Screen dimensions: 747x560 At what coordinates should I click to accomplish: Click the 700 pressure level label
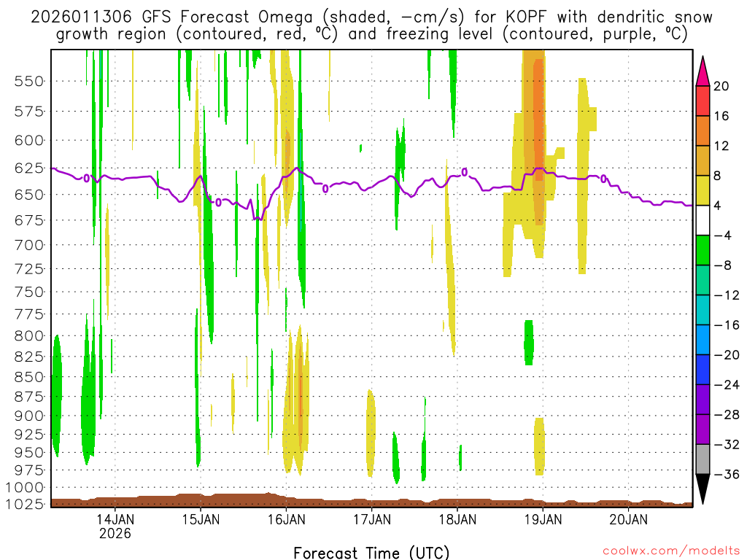[28, 245]
